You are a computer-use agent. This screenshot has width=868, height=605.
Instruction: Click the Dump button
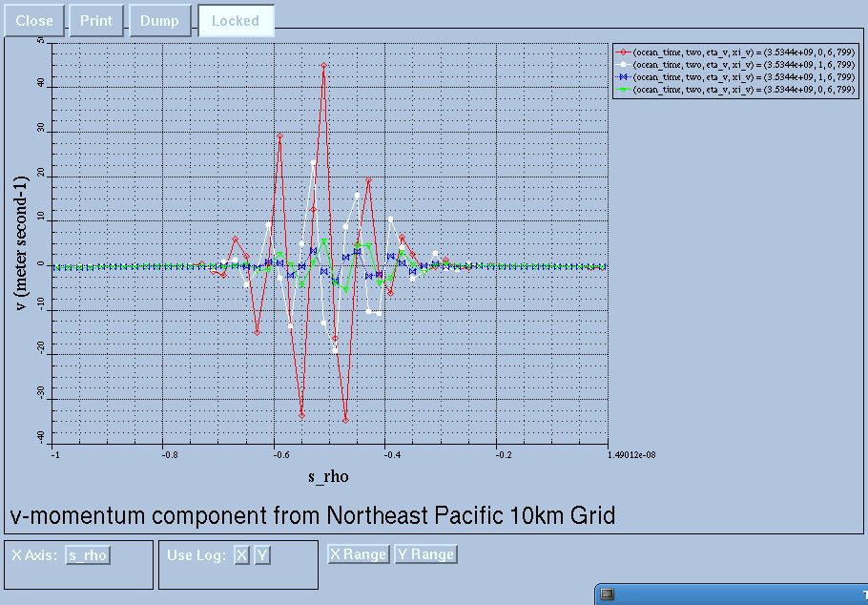[159, 20]
